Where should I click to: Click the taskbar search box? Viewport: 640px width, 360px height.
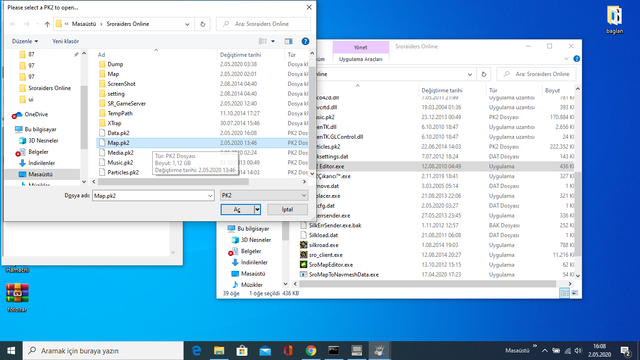103,351
